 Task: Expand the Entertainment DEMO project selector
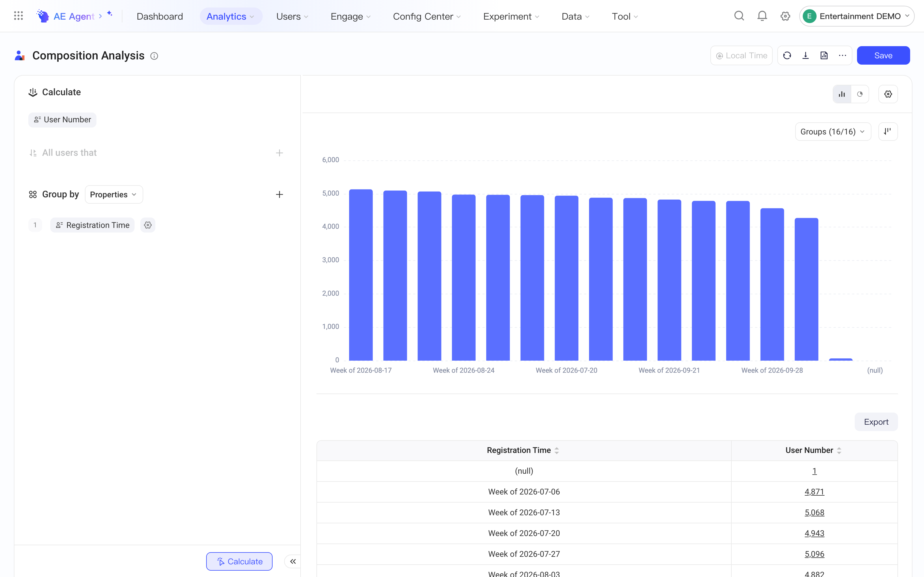tap(857, 16)
